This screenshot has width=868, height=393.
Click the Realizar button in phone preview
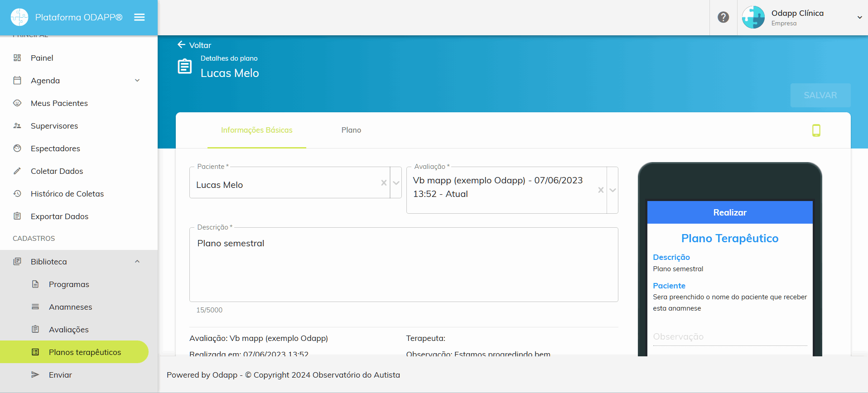click(x=730, y=212)
